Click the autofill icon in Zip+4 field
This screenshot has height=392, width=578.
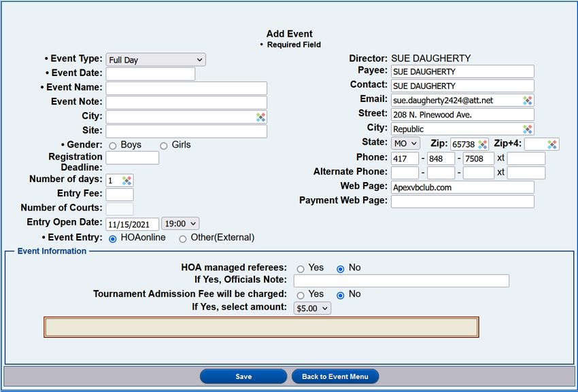[552, 144]
